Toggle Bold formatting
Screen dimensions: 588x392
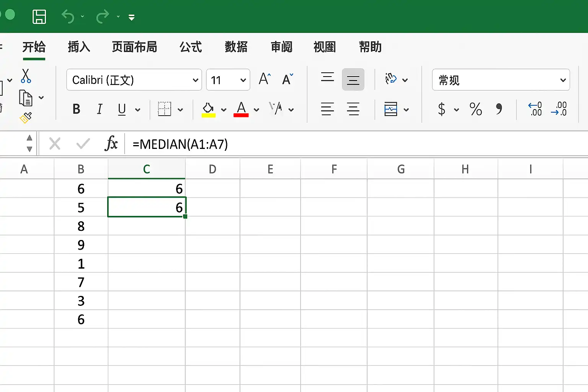coord(77,109)
